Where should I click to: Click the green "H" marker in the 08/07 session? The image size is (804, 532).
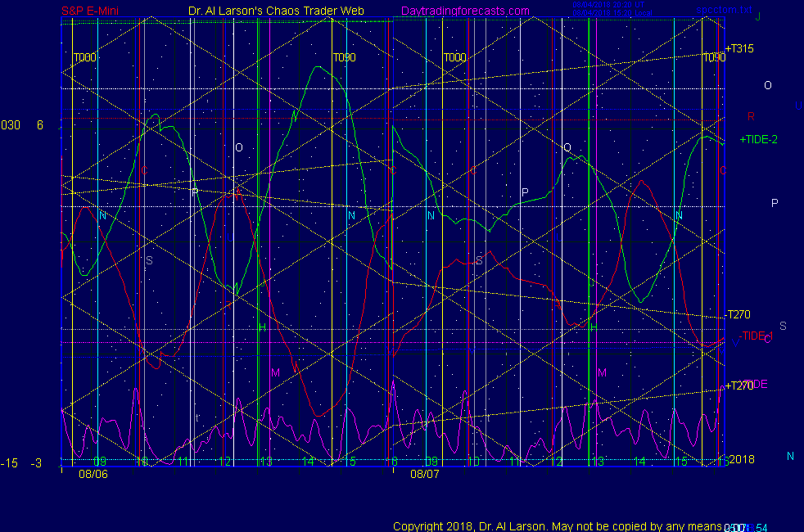594,327
